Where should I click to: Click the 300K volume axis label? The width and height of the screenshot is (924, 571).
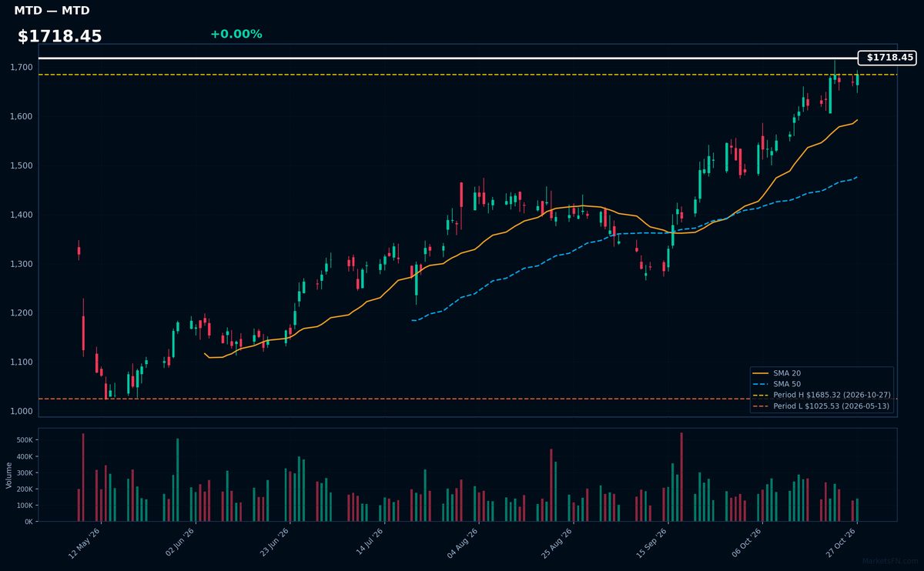(25, 473)
